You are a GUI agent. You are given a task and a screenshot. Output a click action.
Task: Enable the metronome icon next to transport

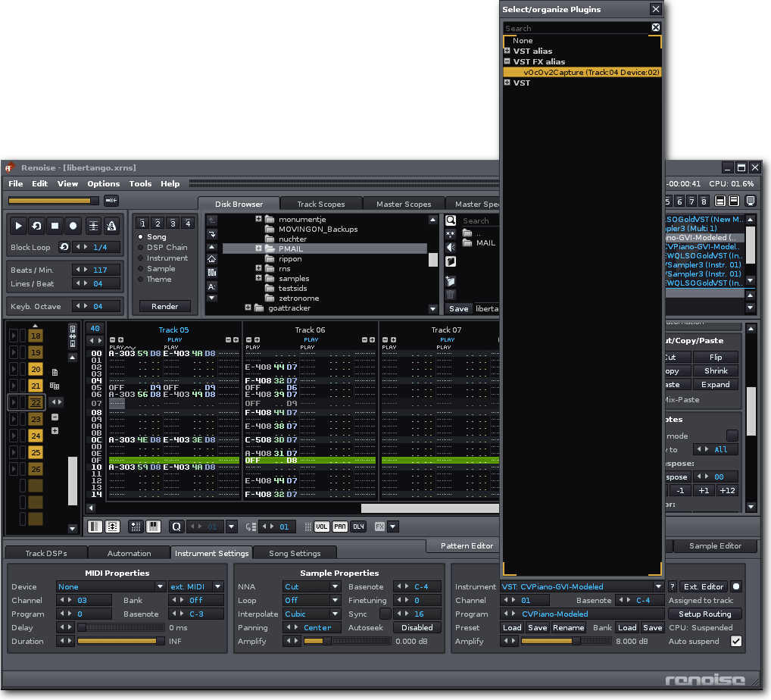click(x=112, y=225)
